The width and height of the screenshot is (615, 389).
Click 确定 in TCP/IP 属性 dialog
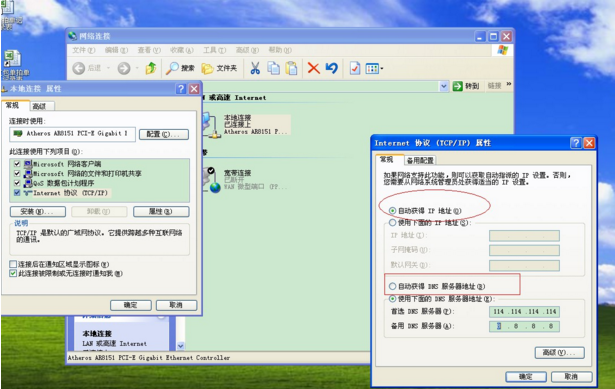526,377
